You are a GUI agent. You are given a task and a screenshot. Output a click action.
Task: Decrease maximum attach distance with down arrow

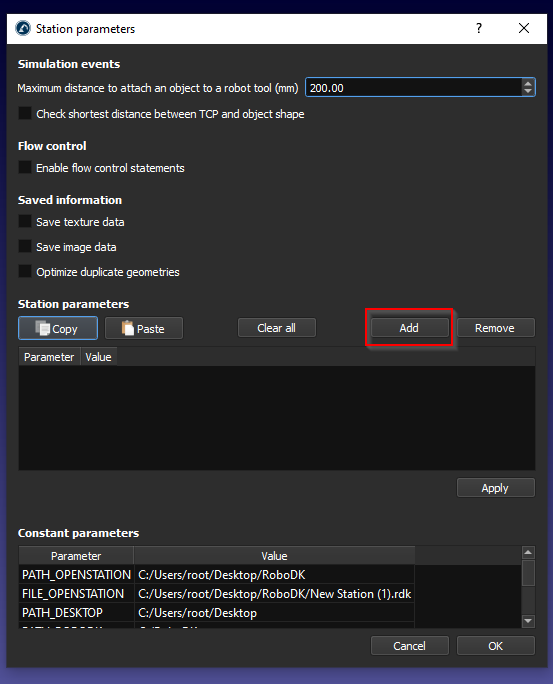528,91
